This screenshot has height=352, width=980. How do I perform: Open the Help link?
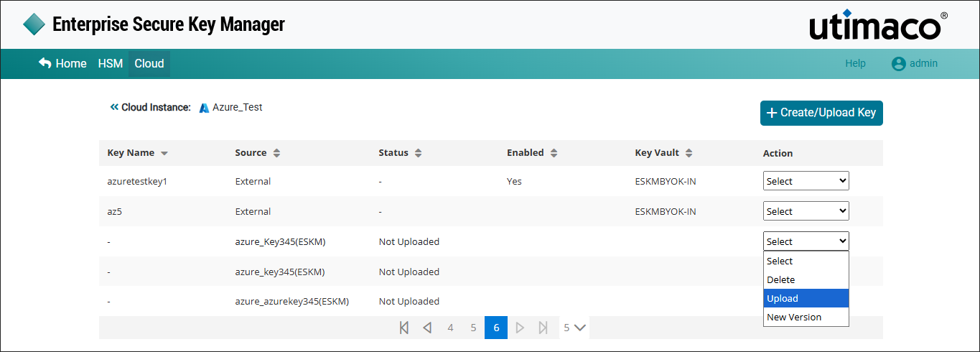pos(855,63)
